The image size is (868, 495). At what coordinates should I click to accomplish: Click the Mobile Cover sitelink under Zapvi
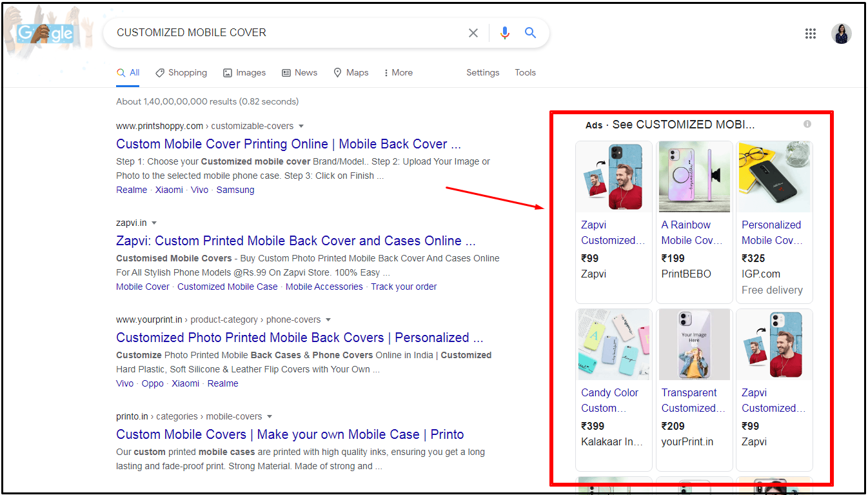click(x=143, y=287)
